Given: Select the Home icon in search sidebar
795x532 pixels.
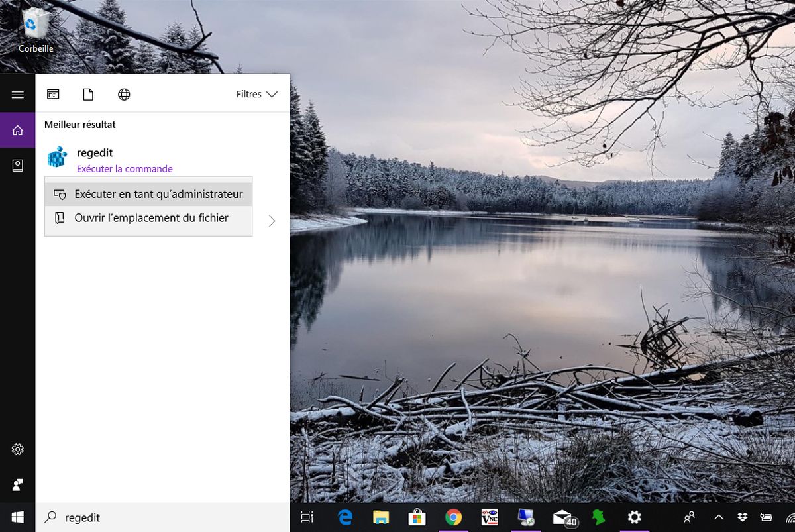Looking at the screenshot, I should [18, 130].
